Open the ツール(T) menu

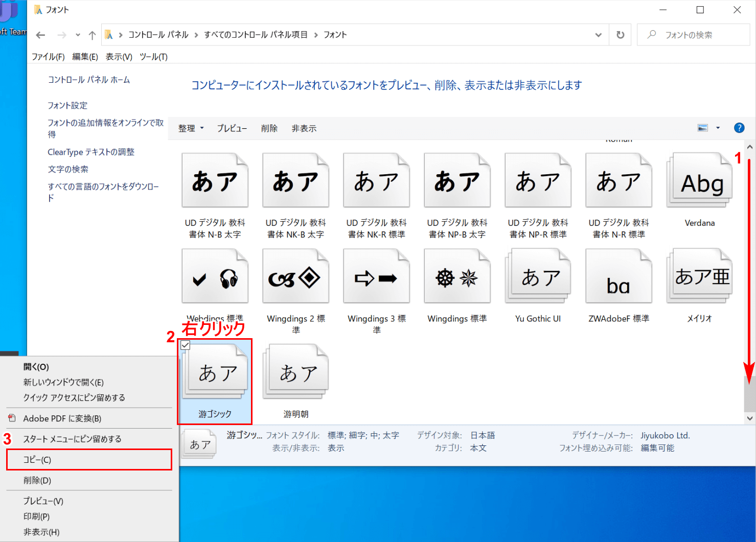[153, 57]
